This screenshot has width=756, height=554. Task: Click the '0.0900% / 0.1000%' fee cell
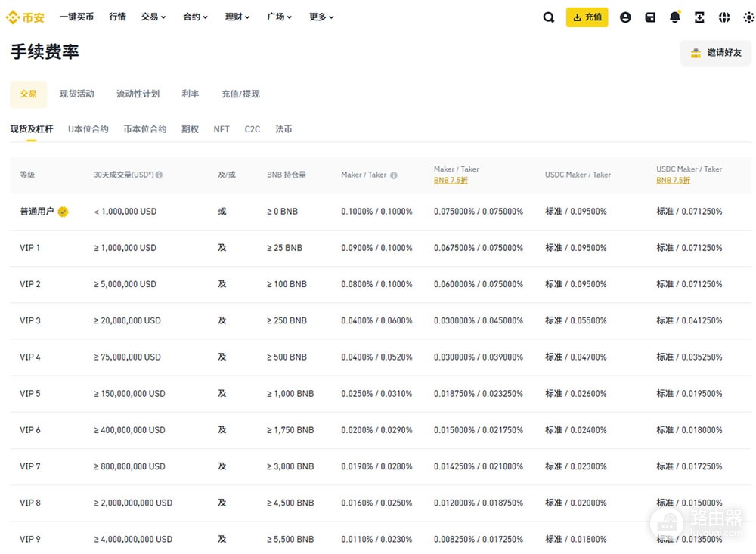tap(376, 248)
